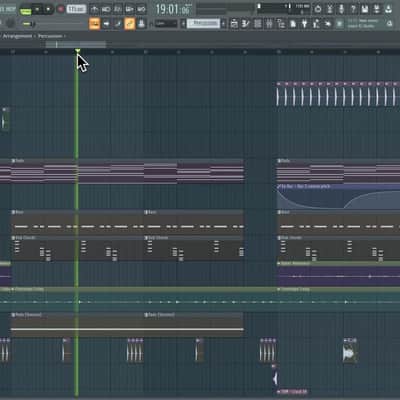Viewport: 400px width, 400px height.
Task: Toggle the blend recording overdub icon
Action: pos(130,9)
